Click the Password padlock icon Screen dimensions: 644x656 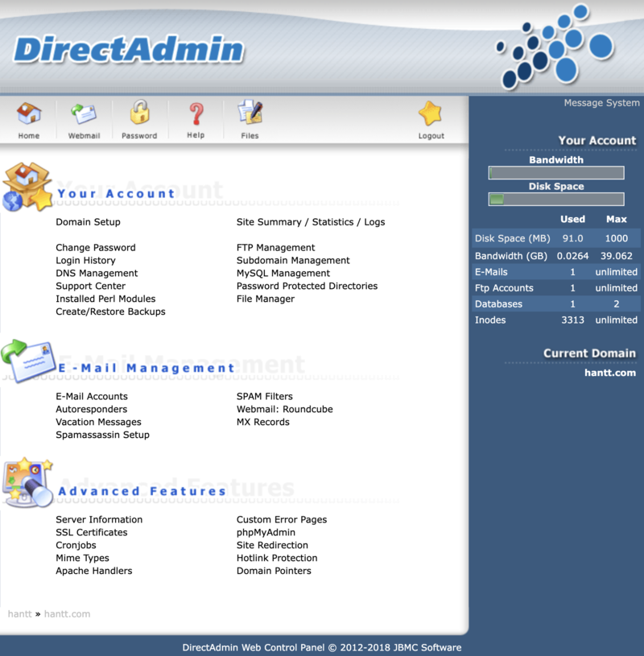(x=139, y=112)
